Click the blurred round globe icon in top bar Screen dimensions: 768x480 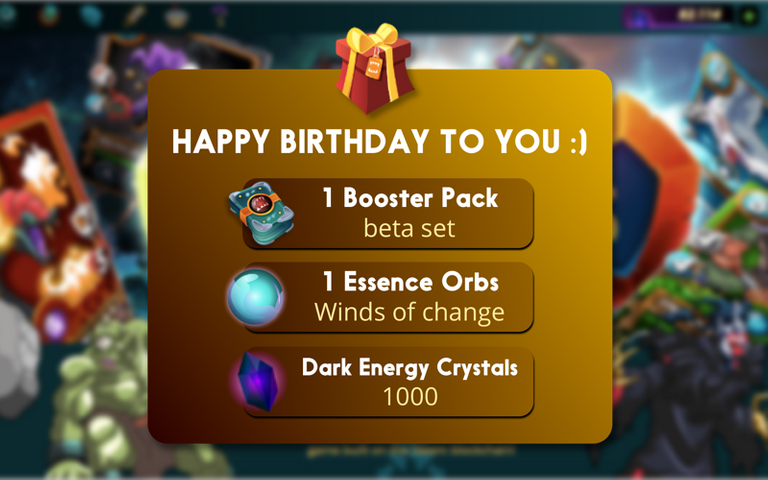49,15
